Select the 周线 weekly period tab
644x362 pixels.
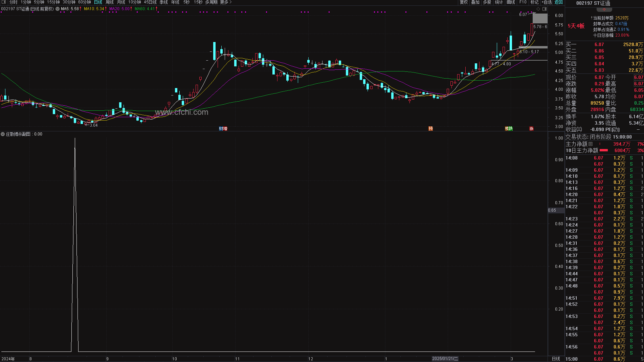pyautogui.click(x=110, y=2)
